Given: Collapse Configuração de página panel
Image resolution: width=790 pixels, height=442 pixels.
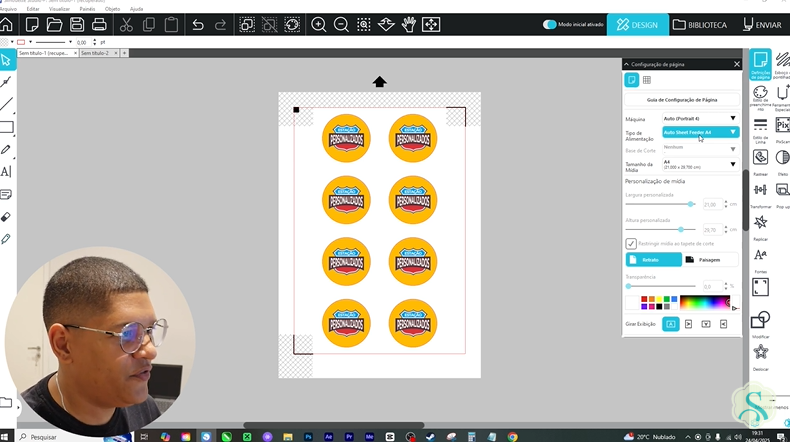Looking at the screenshot, I should click(626, 64).
